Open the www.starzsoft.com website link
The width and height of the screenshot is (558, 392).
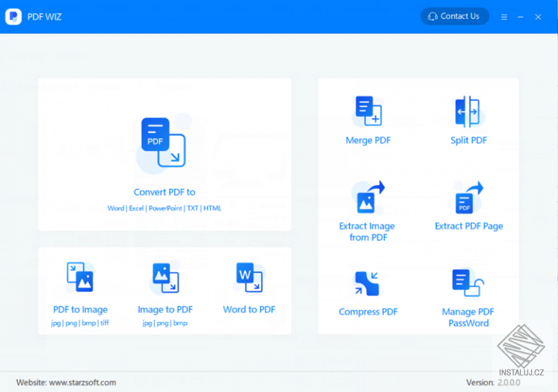coord(83,383)
